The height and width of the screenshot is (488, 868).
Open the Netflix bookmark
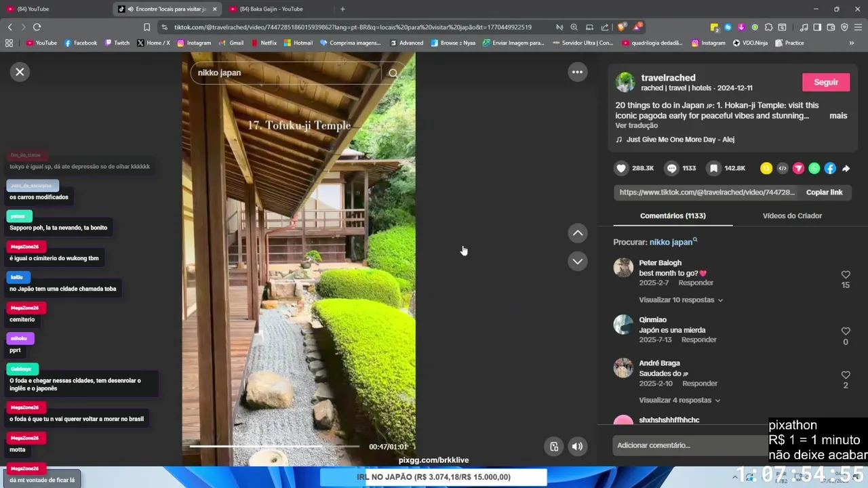(x=264, y=43)
